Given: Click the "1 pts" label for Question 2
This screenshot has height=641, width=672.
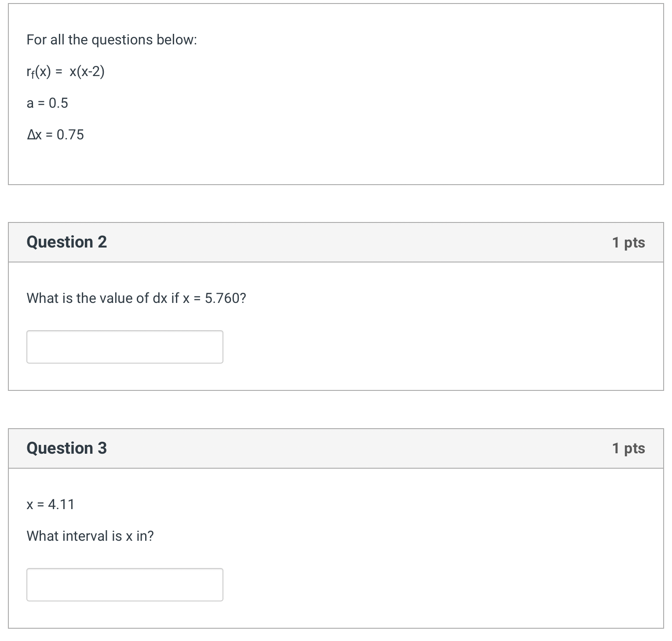Looking at the screenshot, I should (x=628, y=242).
